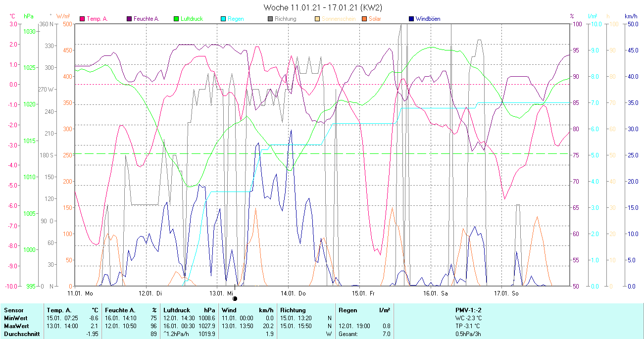The width and height of the screenshot is (644, 339).
Task: Select the "360 N" wind direction axis tick
Action: tap(47, 24)
